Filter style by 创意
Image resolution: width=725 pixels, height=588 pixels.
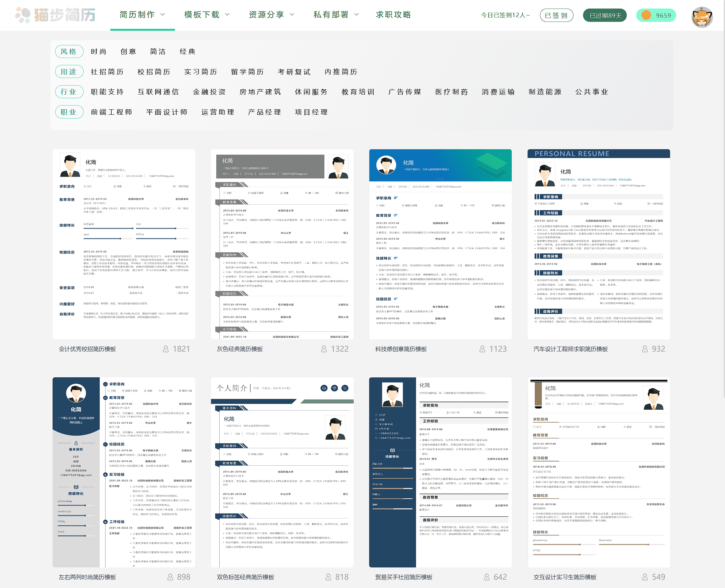pos(128,52)
